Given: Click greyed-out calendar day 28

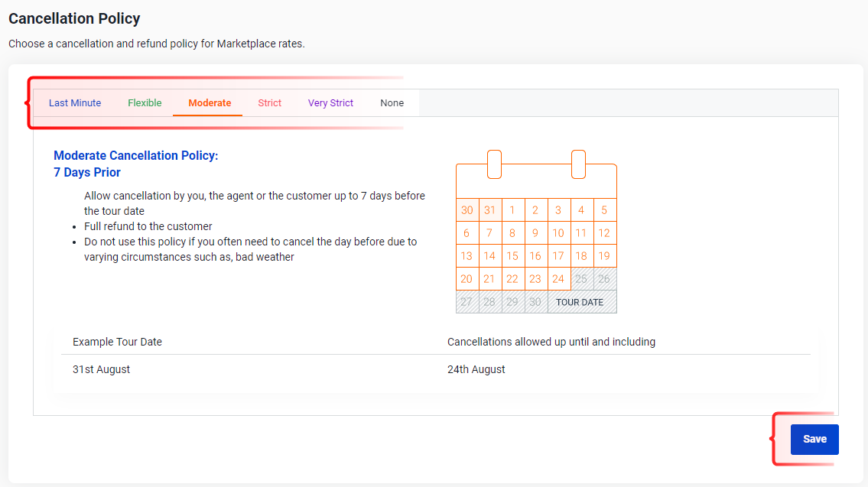Looking at the screenshot, I should (489, 302).
